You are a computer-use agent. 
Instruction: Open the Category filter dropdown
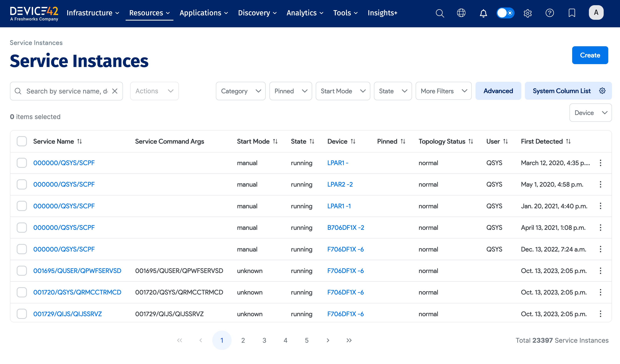tap(240, 91)
